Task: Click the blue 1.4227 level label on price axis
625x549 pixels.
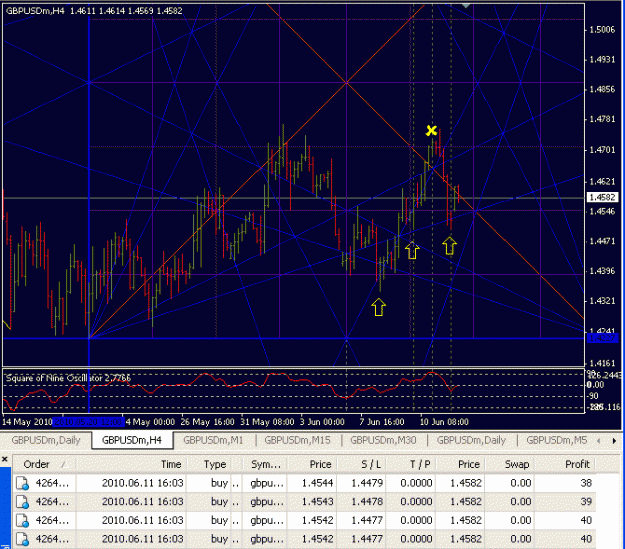Action: [602, 338]
